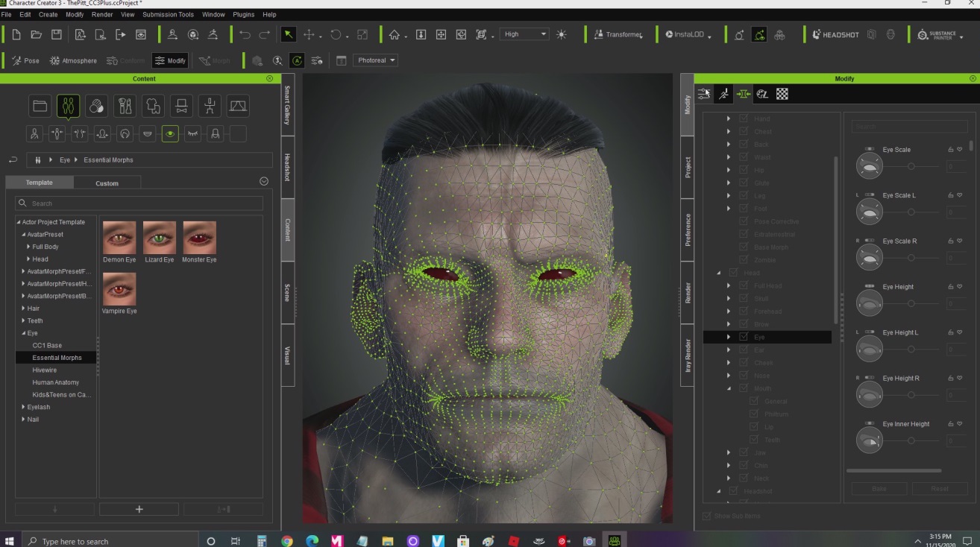Toggle the Lip checkbox in morph tree
980x547 pixels.
[753, 427]
